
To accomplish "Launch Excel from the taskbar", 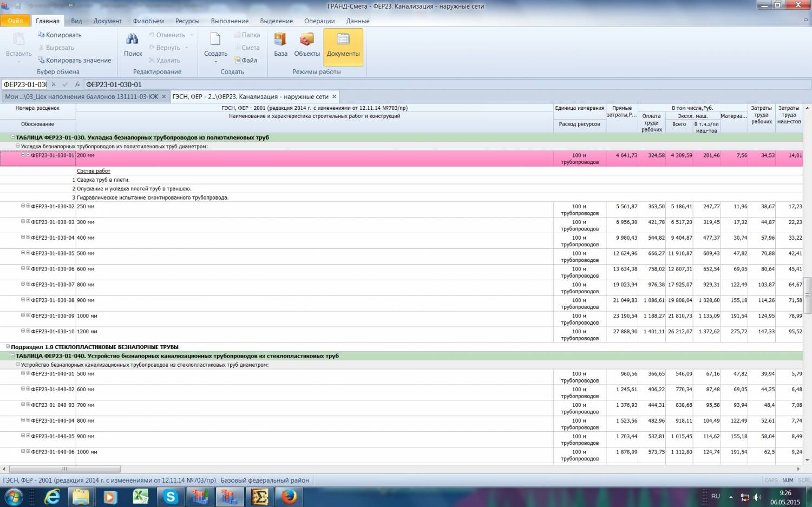I will [x=141, y=496].
